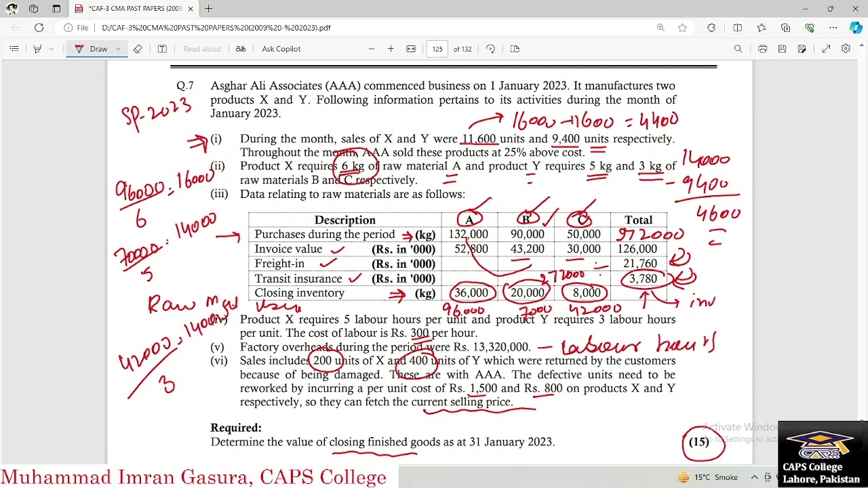This screenshot has width=868, height=488.
Task: Open the Extensions puzzle icon
Action: click(x=711, y=28)
